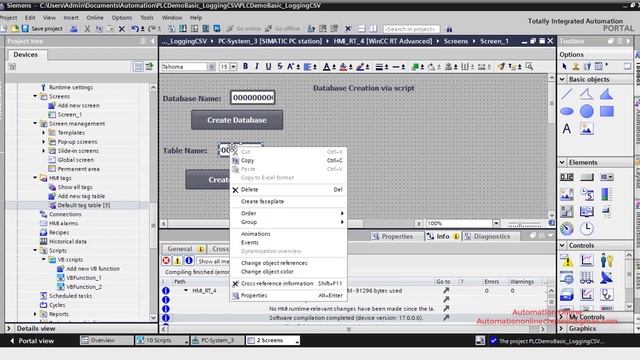640x360 pixels.
Task: Select the Clock element icon
Action: [587, 229]
